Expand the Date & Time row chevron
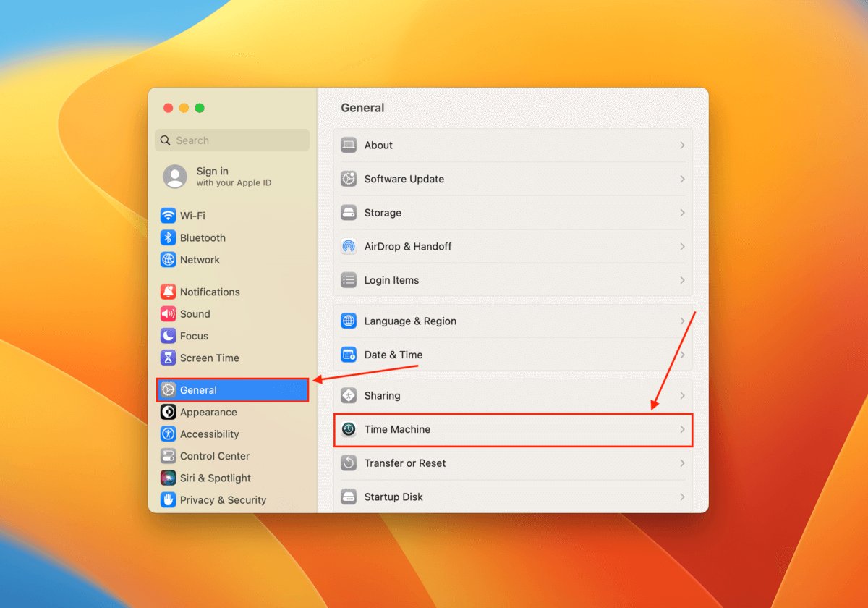The image size is (868, 608). tap(682, 355)
